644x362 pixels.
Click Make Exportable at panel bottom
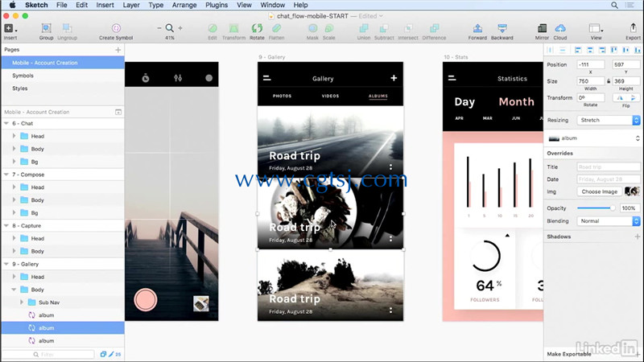pos(569,354)
